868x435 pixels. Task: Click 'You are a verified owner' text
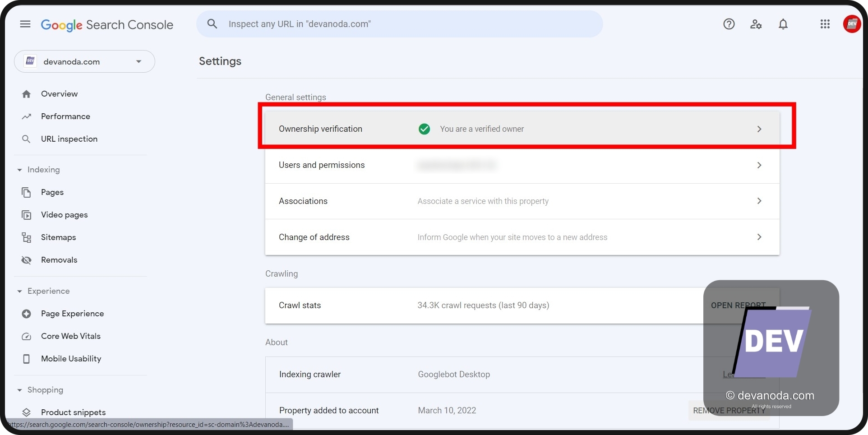pos(482,129)
